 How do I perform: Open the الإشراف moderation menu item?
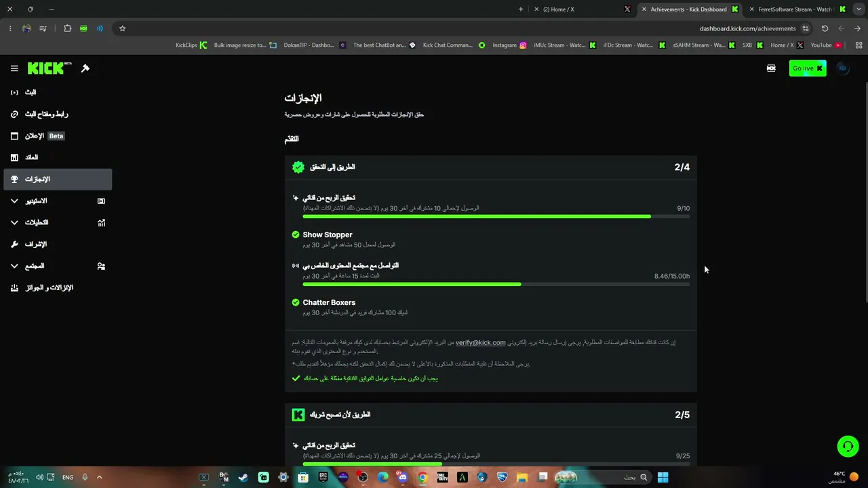[58, 244]
